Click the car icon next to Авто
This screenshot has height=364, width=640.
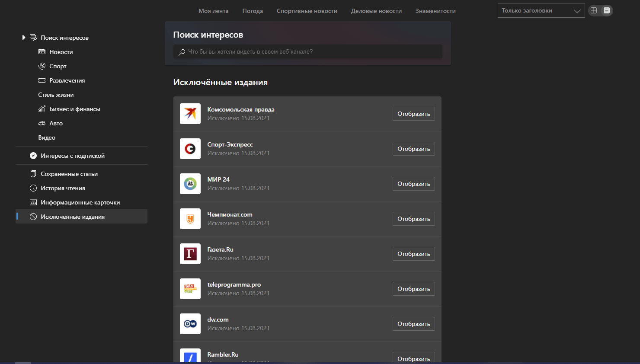pyautogui.click(x=42, y=123)
